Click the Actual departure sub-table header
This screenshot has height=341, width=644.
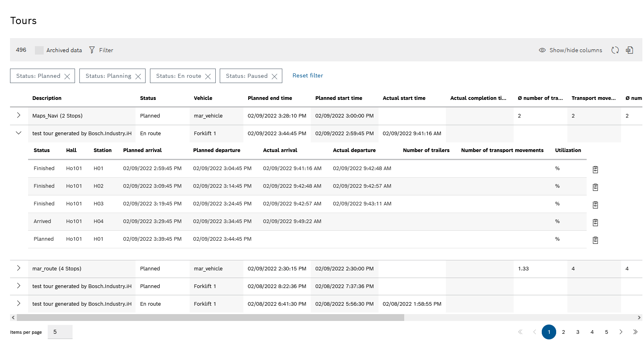pyautogui.click(x=354, y=150)
